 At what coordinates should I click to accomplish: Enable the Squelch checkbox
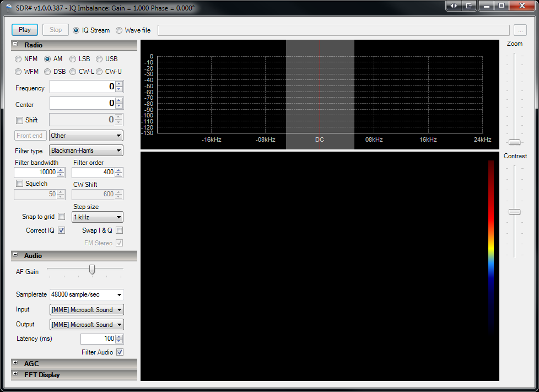[20, 183]
